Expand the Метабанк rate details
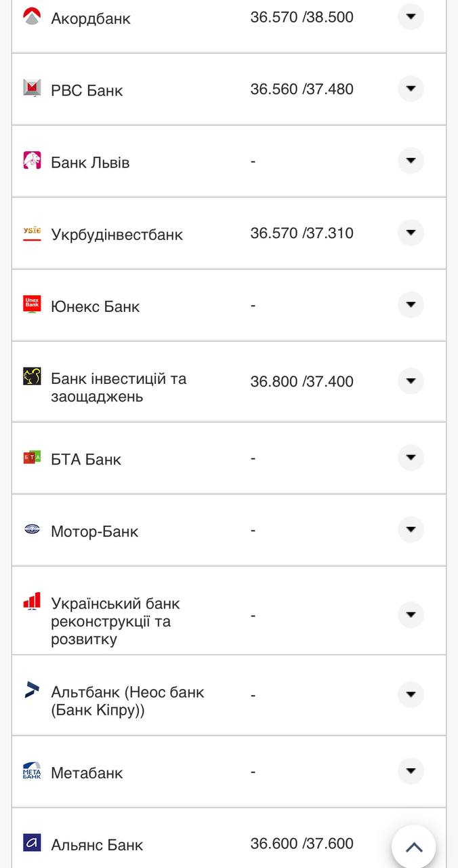The width and height of the screenshot is (458, 868). tap(411, 770)
